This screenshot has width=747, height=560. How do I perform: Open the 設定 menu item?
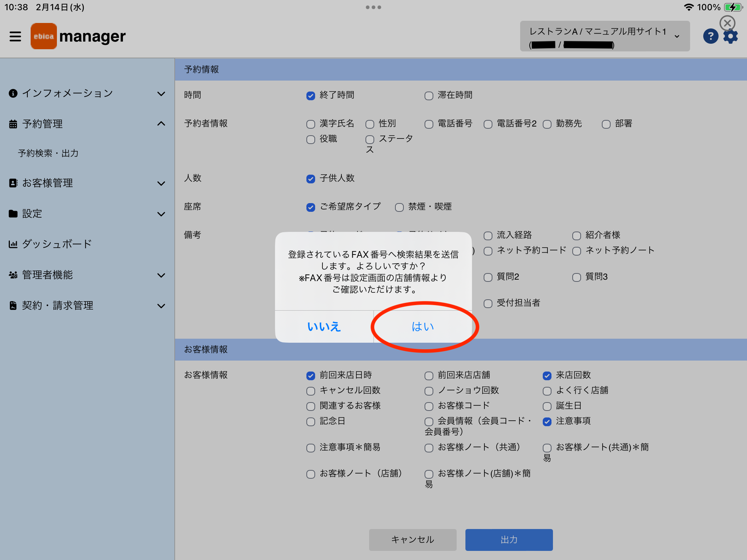(32, 214)
